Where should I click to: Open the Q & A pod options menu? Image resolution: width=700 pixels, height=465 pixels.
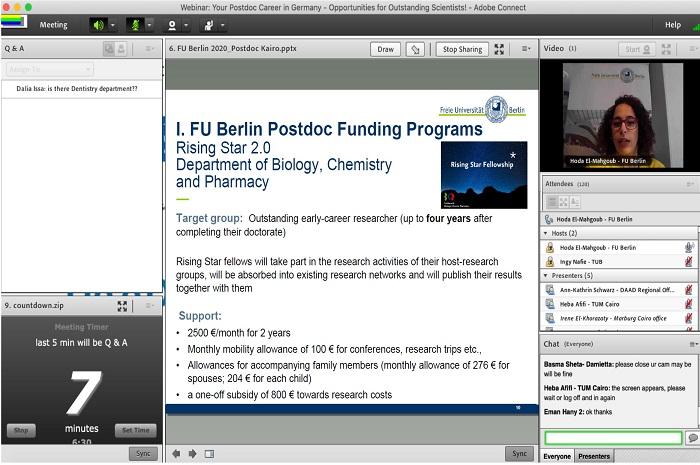tap(150, 49)
